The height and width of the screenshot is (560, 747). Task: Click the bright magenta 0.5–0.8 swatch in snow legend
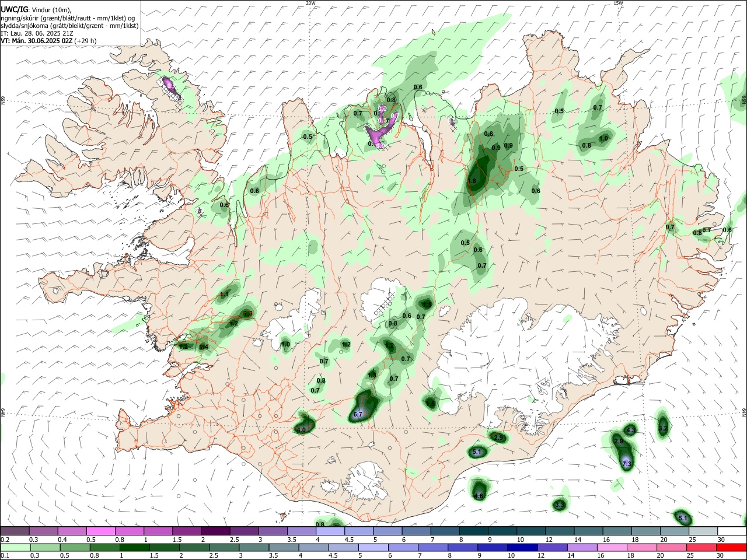[101, 531]
